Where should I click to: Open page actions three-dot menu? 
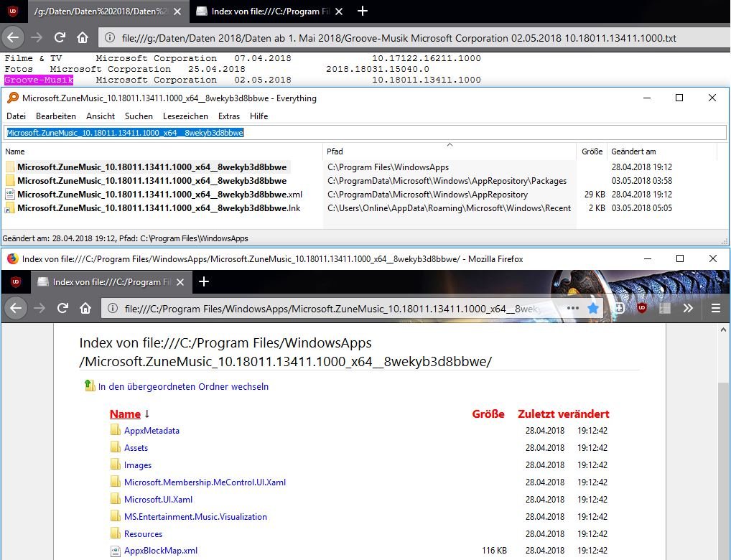(x=573, y=308)
